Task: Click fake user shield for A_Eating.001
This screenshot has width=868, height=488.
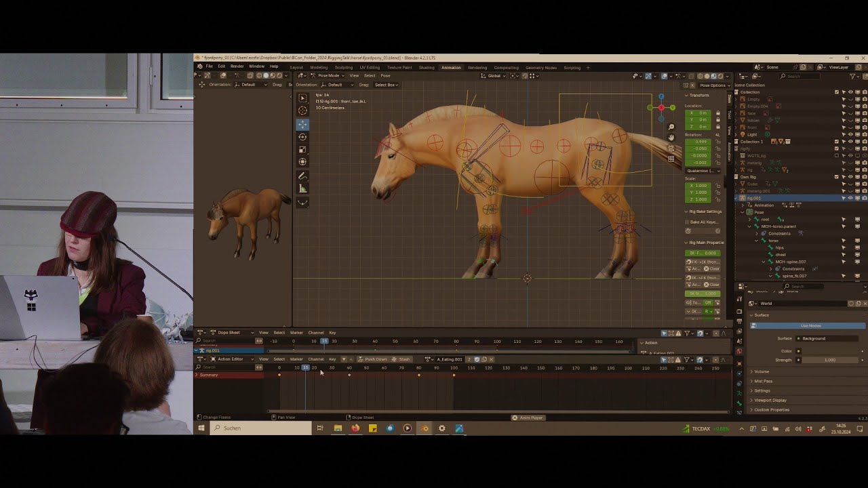Action: point(477,359)
